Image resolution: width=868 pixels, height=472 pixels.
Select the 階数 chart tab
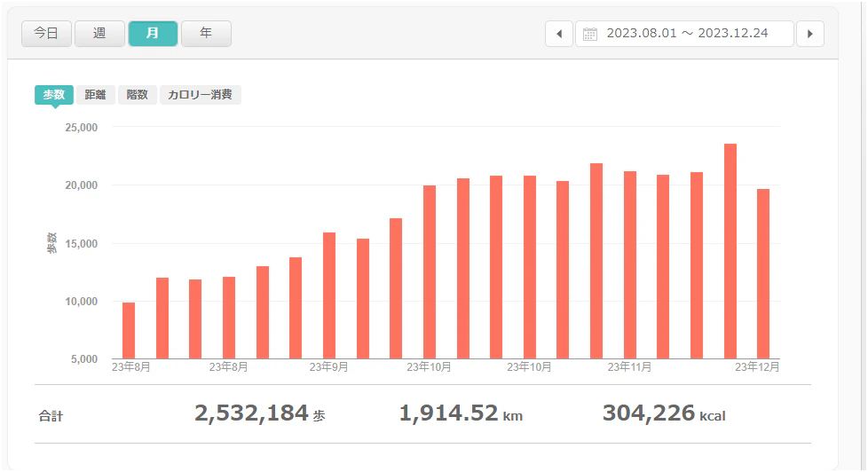[x=138, y=95]
